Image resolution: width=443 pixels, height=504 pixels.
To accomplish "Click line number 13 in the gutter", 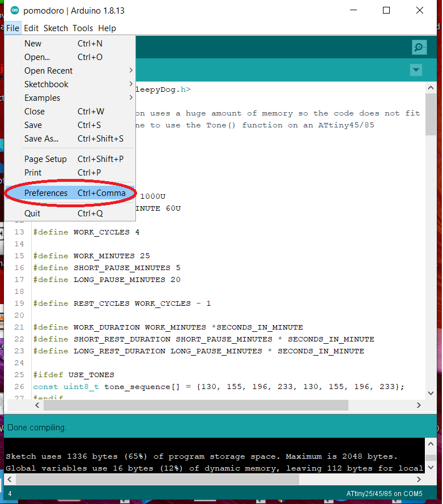I will (x=19, y=232).
